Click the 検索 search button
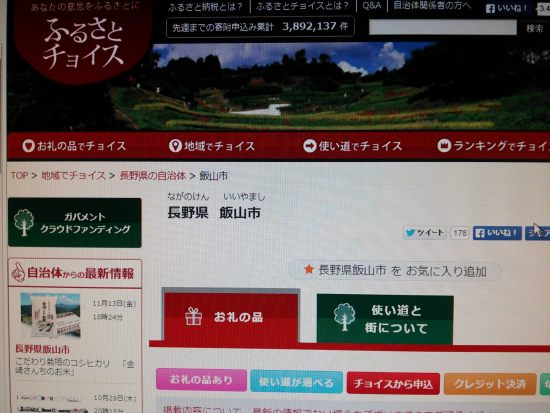 coord(535,28)
